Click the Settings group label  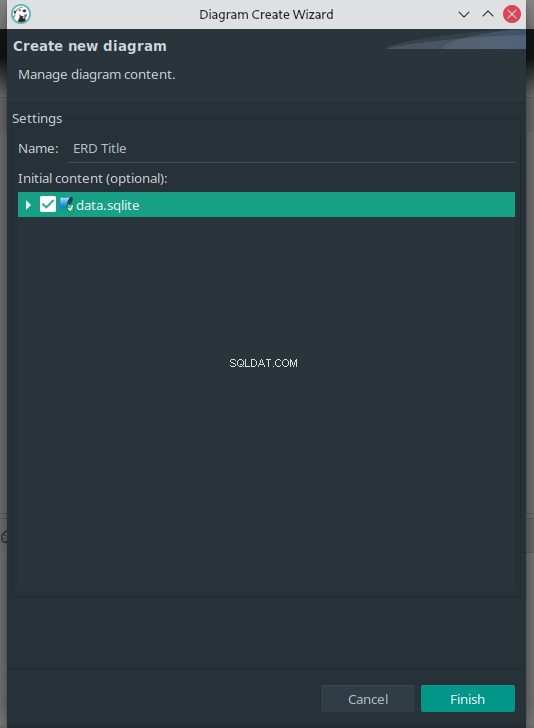pos(37,119)
